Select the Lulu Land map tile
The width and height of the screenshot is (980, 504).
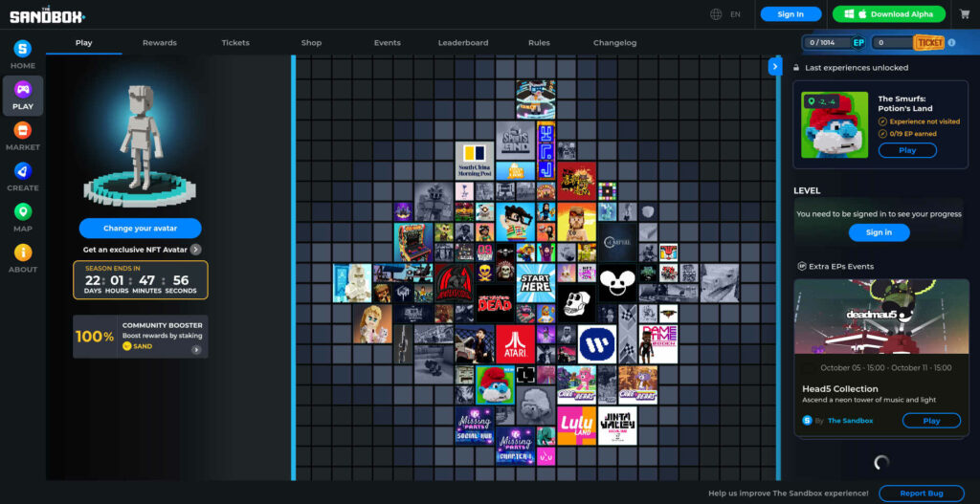(x=576, y=426)
